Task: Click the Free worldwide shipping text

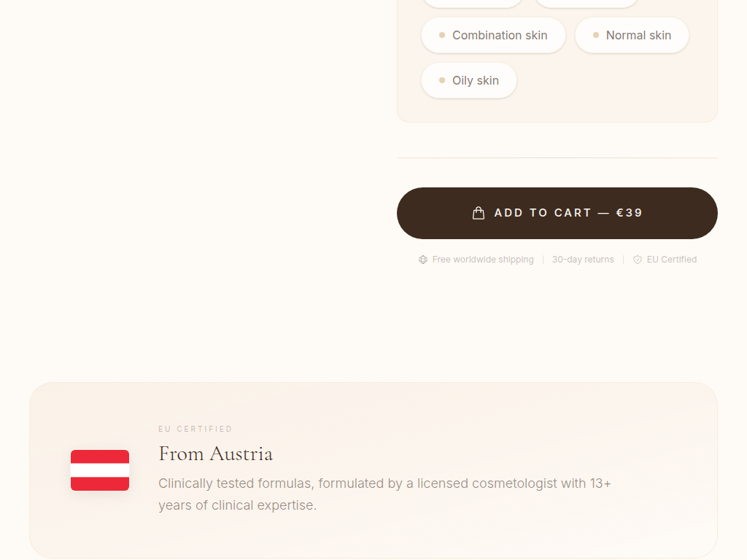Action: coord(483,260)
